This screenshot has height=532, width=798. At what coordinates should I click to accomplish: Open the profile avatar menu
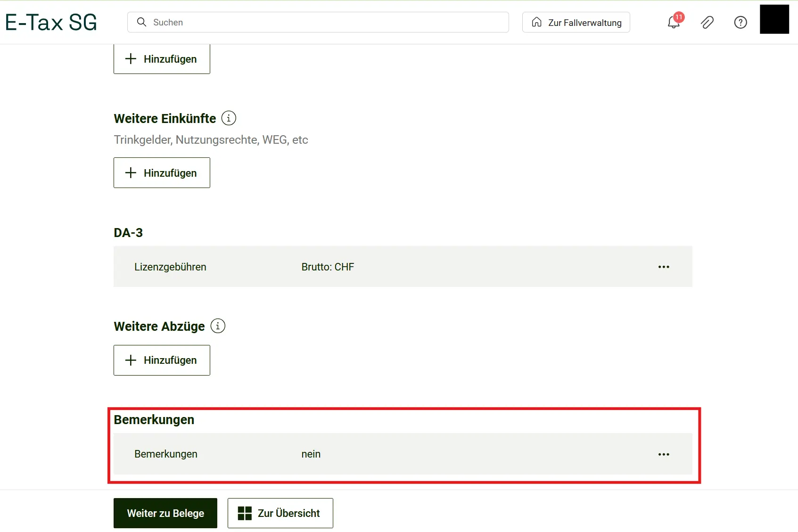tap(774, 19)
